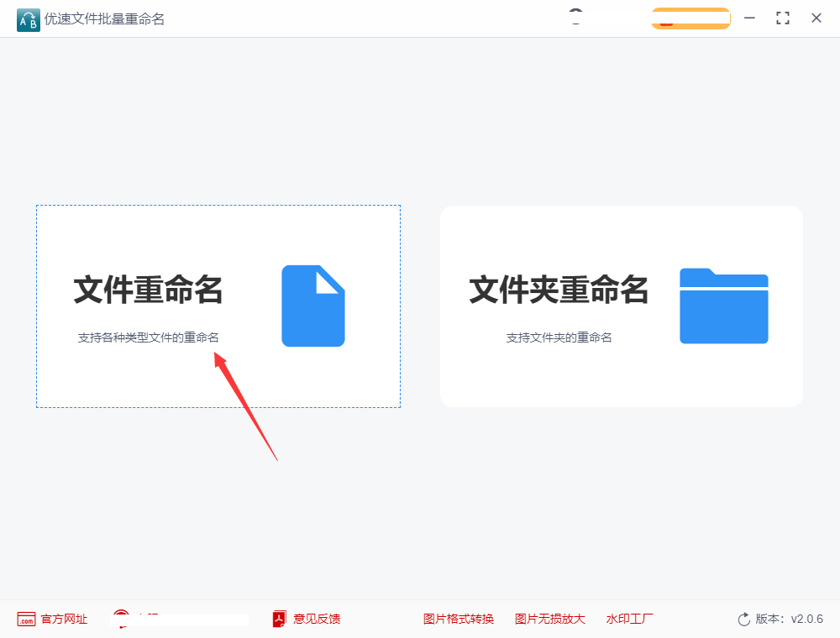This screenshot has height=638, width=840.
Task: Click the blue file document icon
Action: click(x=313, y=306)
